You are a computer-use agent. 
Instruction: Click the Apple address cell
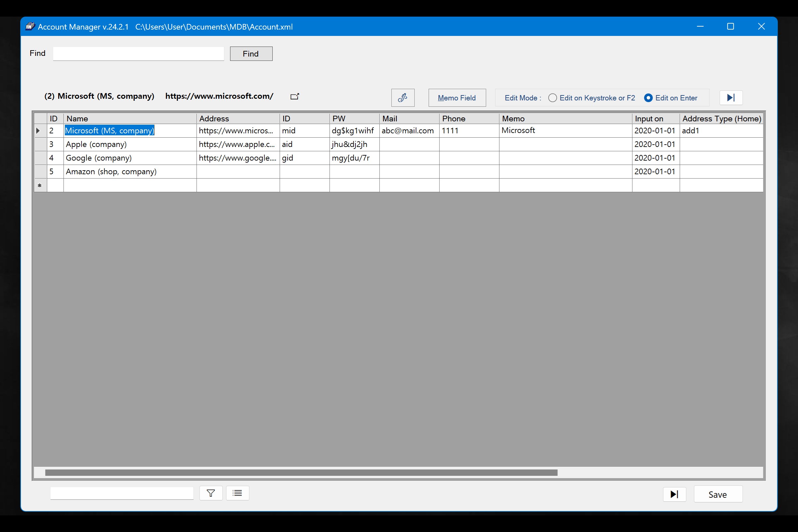coord(238,144)
